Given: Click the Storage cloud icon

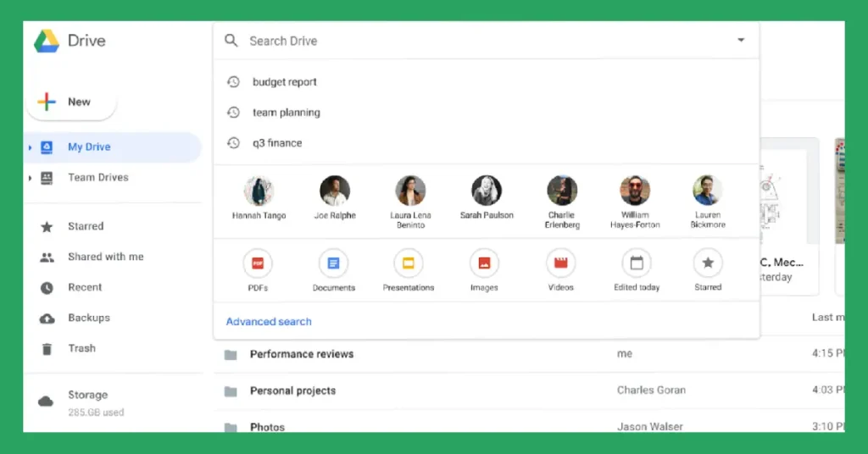Looking at the screenshot, I should click(46, 401).
